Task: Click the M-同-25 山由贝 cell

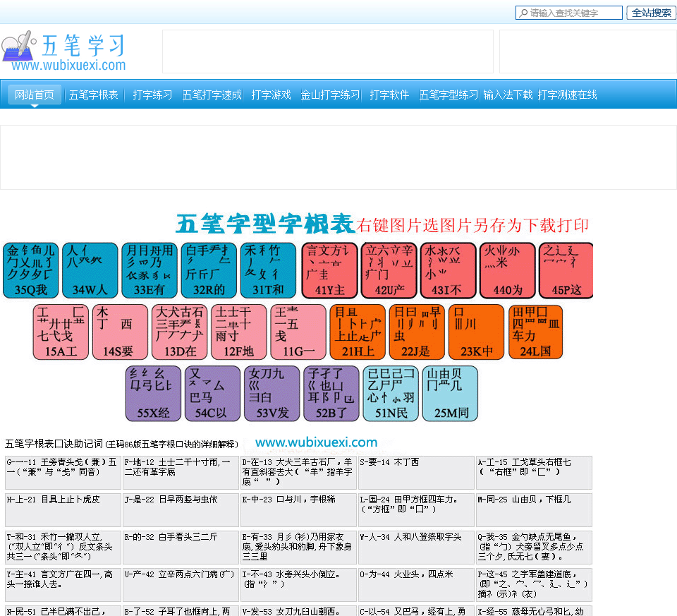Action: click(x=534, y=510)
